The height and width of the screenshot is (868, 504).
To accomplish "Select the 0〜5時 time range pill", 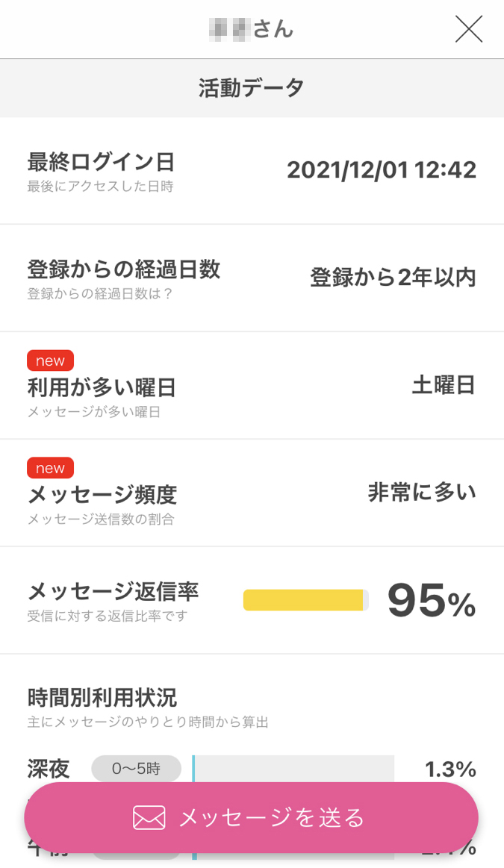I will pos(136,768).
